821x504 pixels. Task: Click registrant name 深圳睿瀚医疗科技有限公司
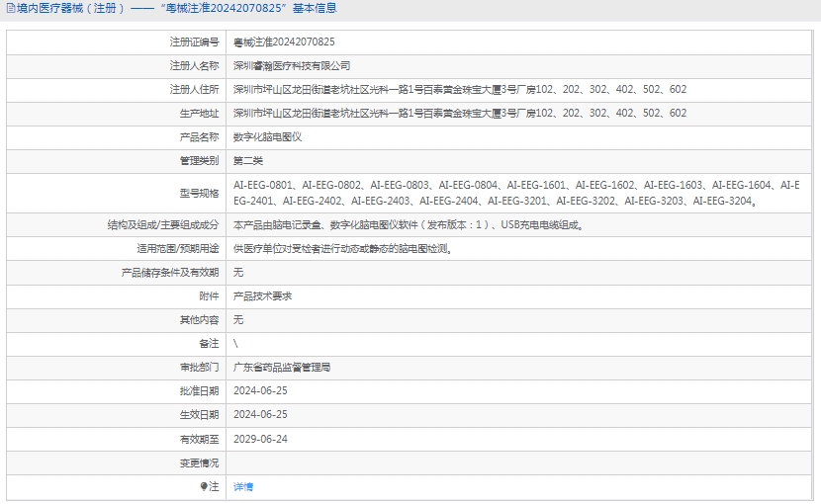292,66
